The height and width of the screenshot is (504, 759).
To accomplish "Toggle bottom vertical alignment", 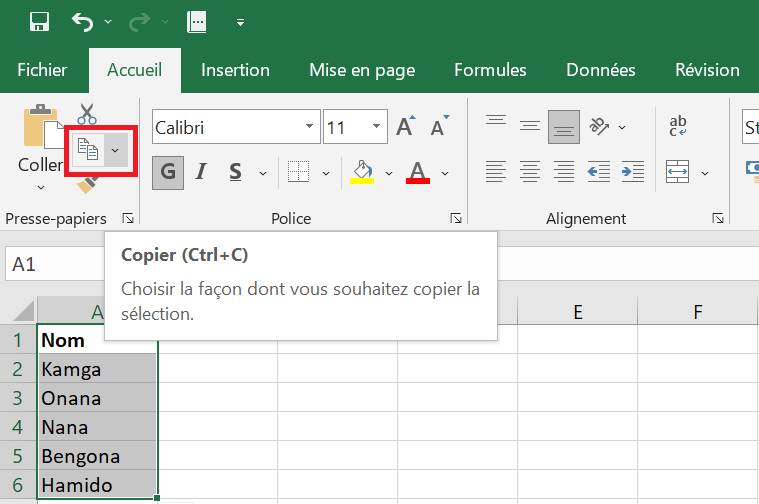I will click(x=564, y=127).
